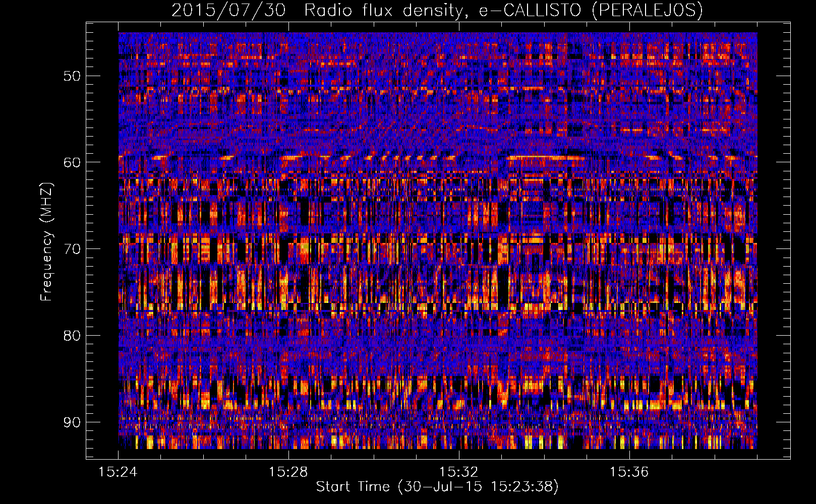The image size is (816, 504).
Task: Click the 15:28 time tick label
Action: point(288,472)
